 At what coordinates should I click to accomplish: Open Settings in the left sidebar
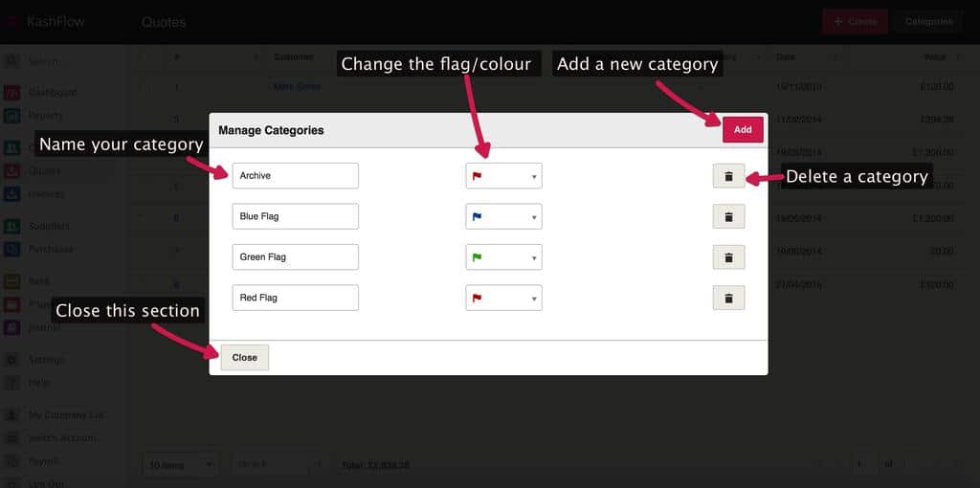46,360
